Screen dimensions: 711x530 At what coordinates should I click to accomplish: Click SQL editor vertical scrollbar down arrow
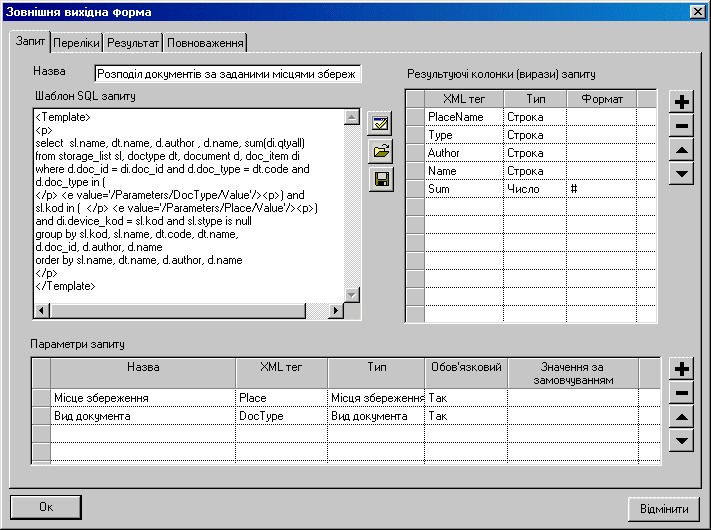click(352, 295)
